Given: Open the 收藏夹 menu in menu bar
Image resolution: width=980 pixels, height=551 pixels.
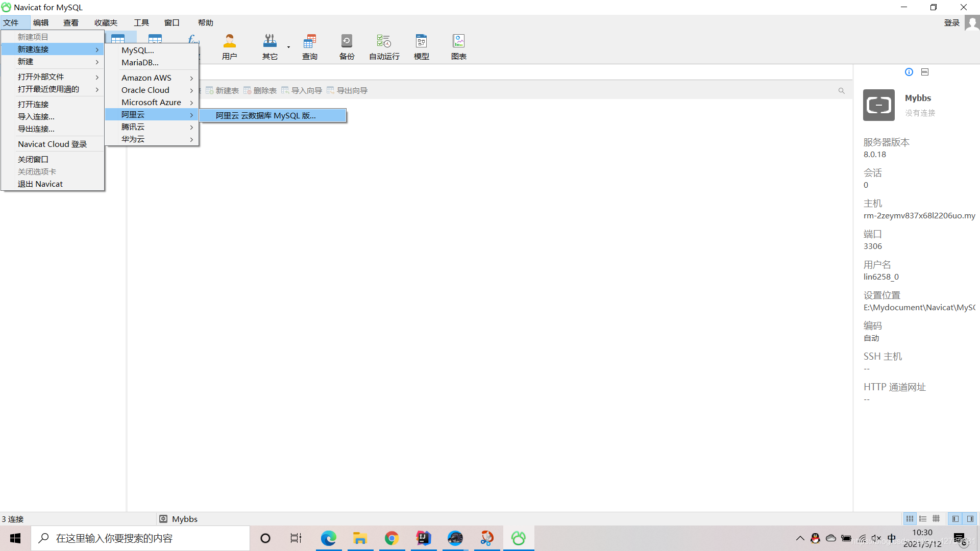Looking at the screenshot, I should 106,23.
